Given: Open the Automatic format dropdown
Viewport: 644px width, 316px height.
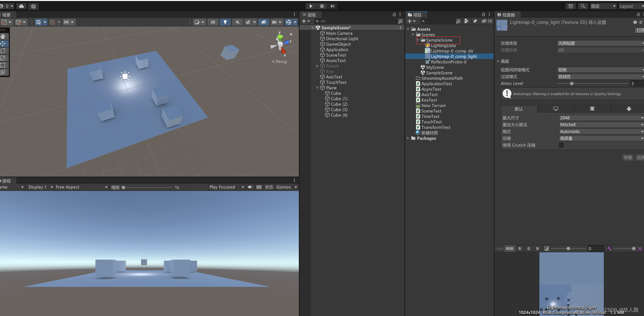Looking at the screenshot, I should (x=601, y=132).
